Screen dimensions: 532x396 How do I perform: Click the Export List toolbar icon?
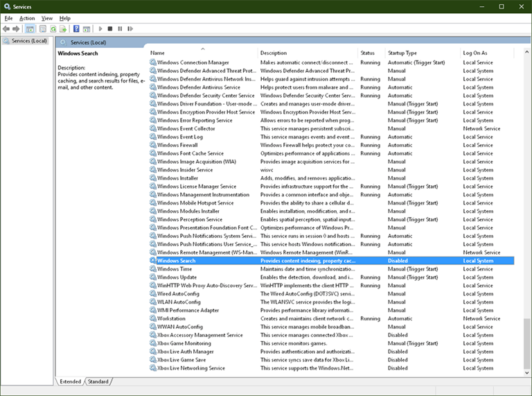63,29
